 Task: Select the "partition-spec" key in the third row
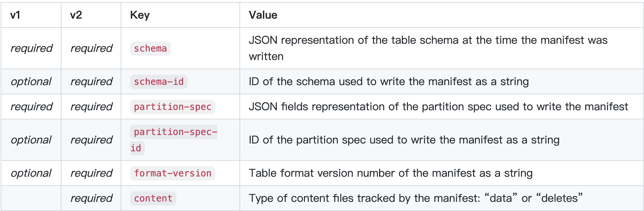(x=173, y=107)
